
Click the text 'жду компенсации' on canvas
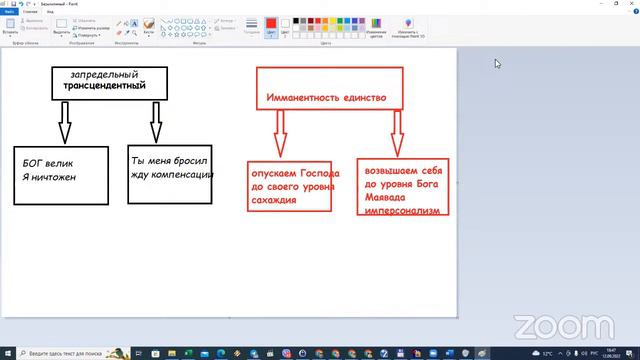pos(172,175)
